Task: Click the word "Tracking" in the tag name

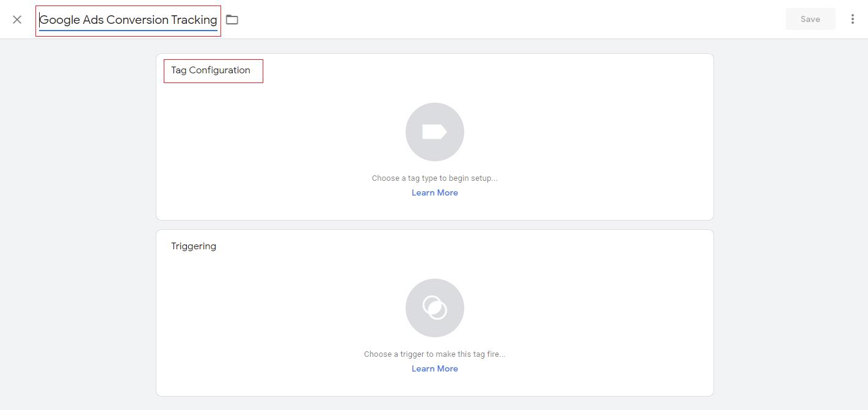Action: pos(194,20)
